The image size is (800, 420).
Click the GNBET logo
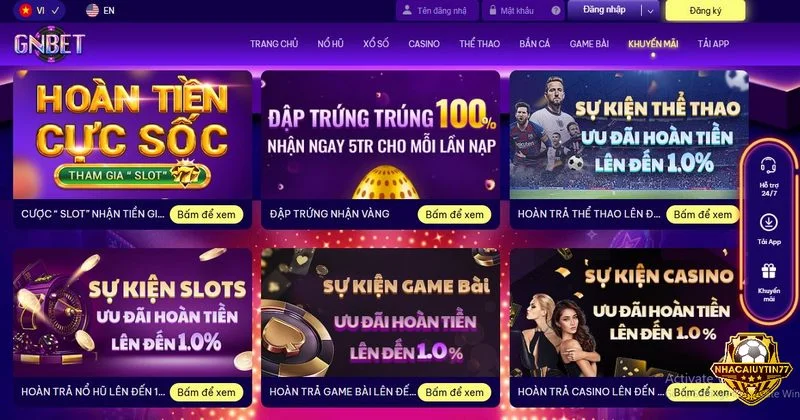[x=49, y=44]
